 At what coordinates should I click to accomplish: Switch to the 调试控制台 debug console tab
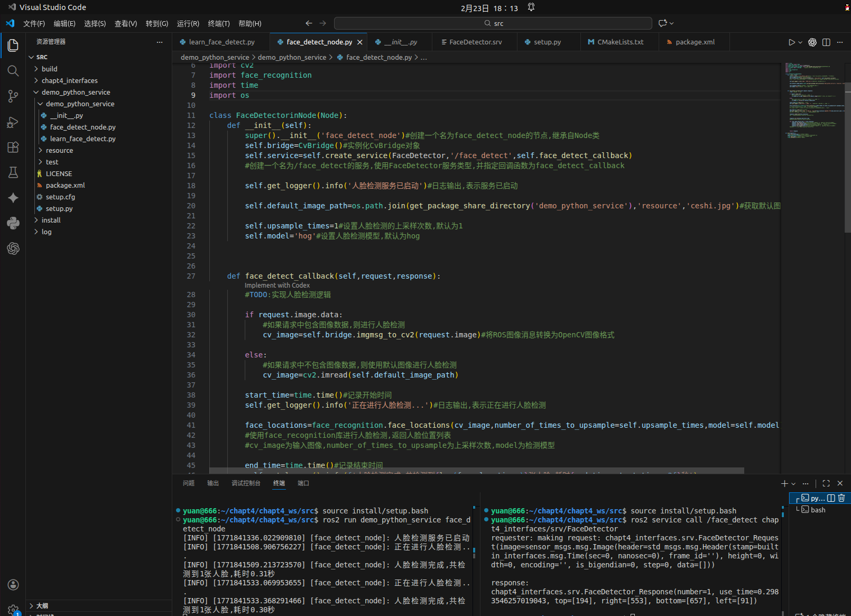click(246, 483)
